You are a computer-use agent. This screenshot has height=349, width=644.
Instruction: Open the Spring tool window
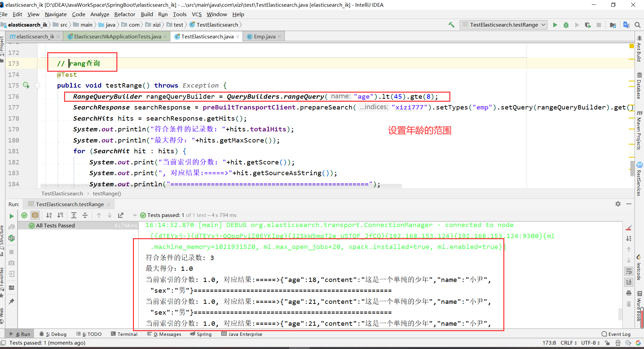click(x=201, y=334)
